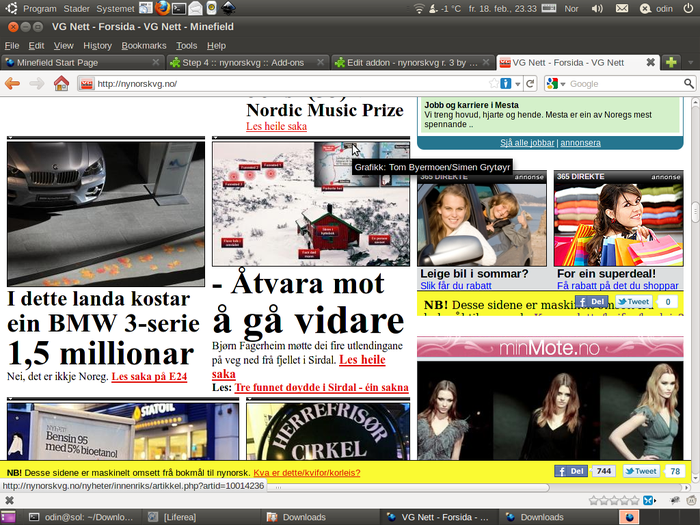This screenshot has width=700, height=525.
Task: Open the Stader panel menu
Action: pyautogui.click(x=76, y=8)
